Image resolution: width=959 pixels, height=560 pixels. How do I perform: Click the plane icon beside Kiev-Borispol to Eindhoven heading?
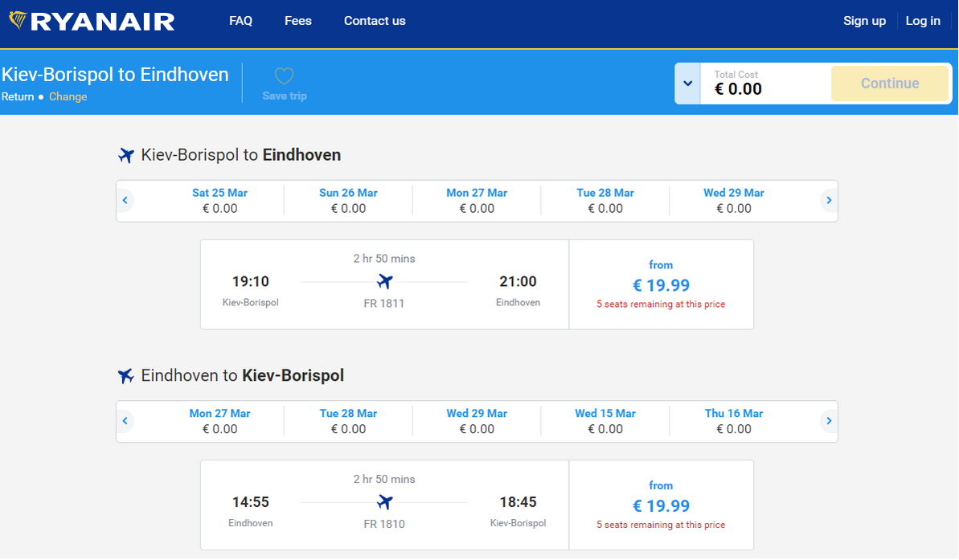click(126, 155)
